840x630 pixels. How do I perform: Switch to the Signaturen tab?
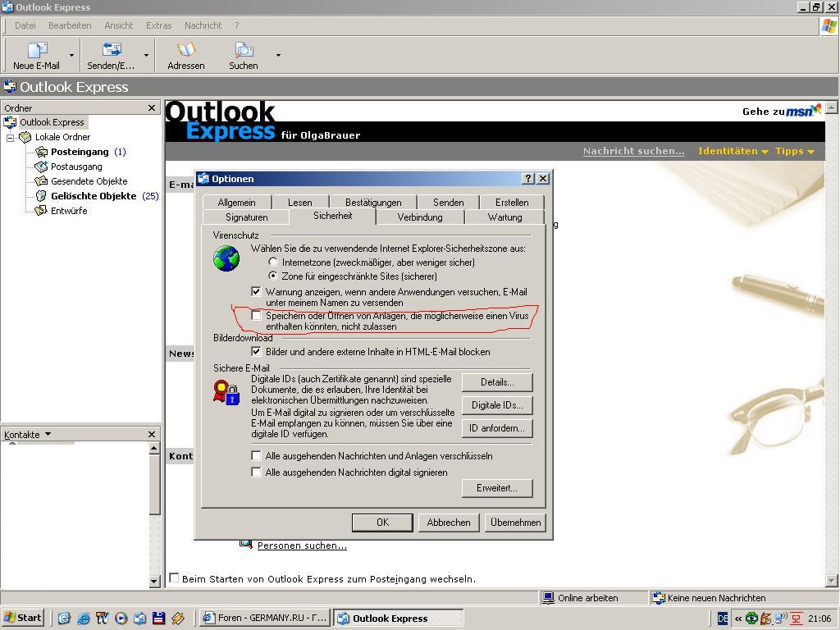tap(246, 217)
